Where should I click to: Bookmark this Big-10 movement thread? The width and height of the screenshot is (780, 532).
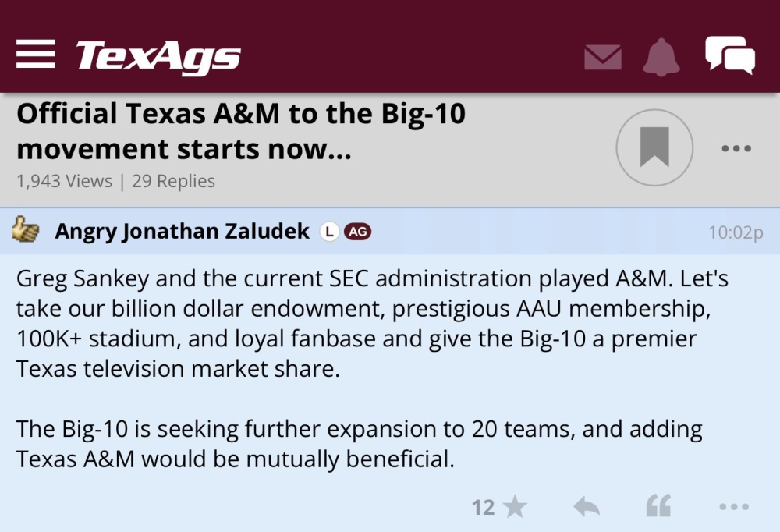[654, 147]
